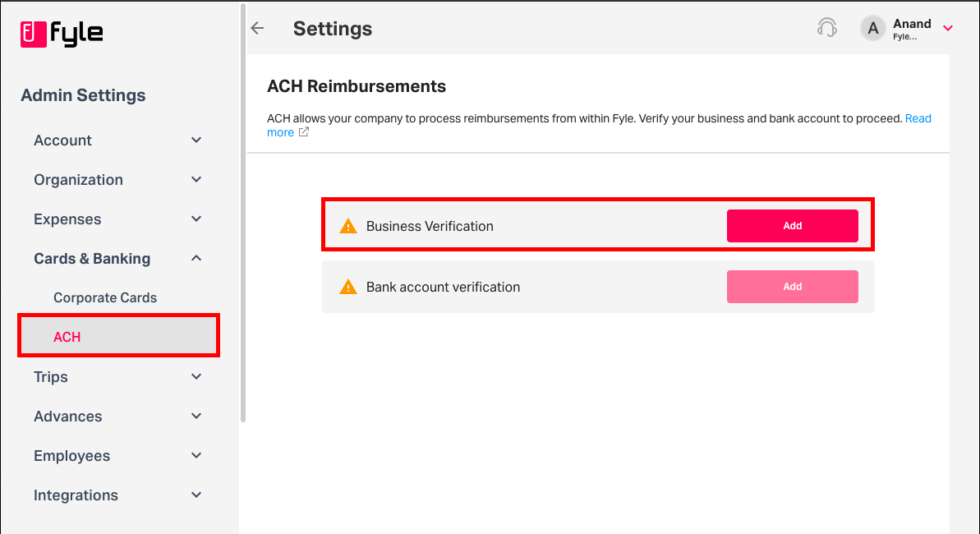Image resolution: width=980 pixels, height=534 pixels.
Task: Click Business Verification warning triangle icon
Action: pyautogui.click(x=348, y=227)
